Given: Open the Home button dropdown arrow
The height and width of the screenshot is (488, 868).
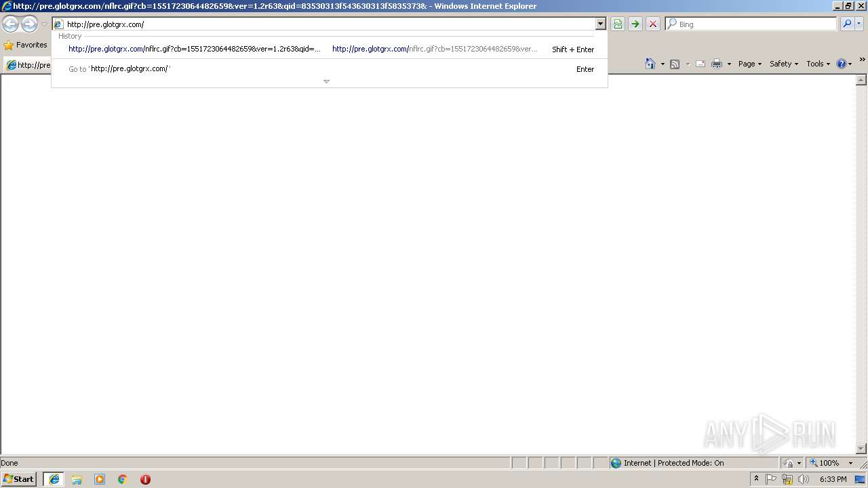Looking at the screenshot, I should coord(663,64).
